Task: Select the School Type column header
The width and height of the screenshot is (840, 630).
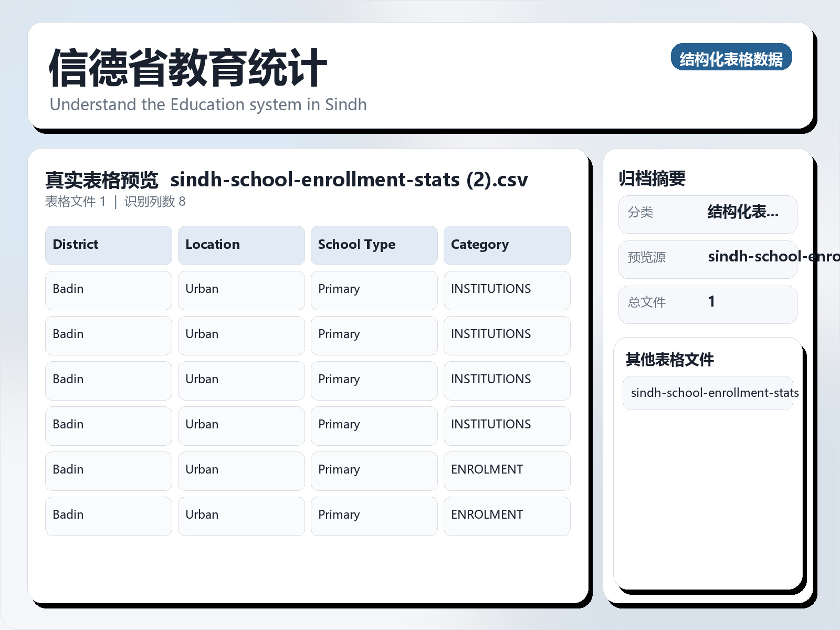Action: 374,245
